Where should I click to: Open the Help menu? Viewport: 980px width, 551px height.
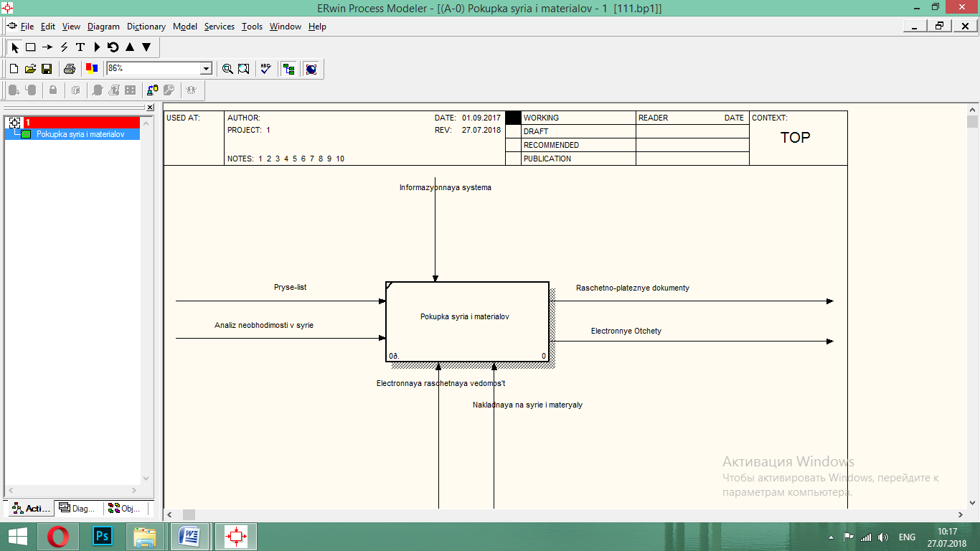coord(317,27)
